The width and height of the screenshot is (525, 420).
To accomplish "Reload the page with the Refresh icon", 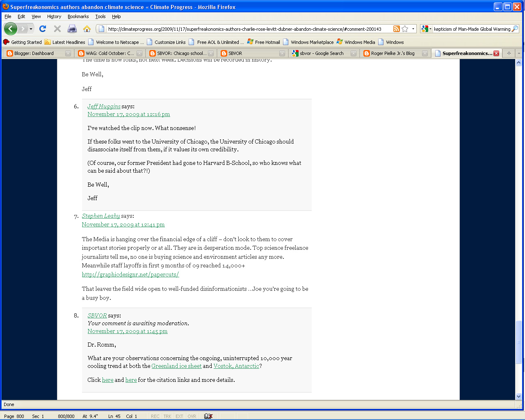I will click(43, 29).
